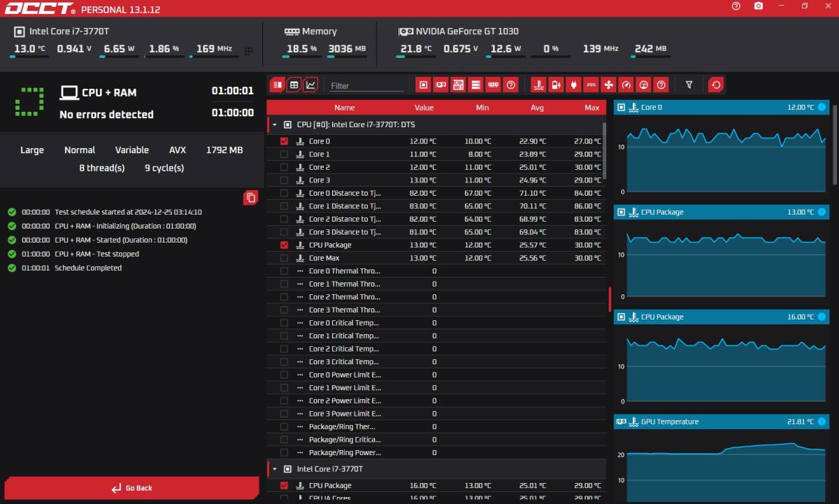Toggle the GPU hardware filter icon

point(440,85)
